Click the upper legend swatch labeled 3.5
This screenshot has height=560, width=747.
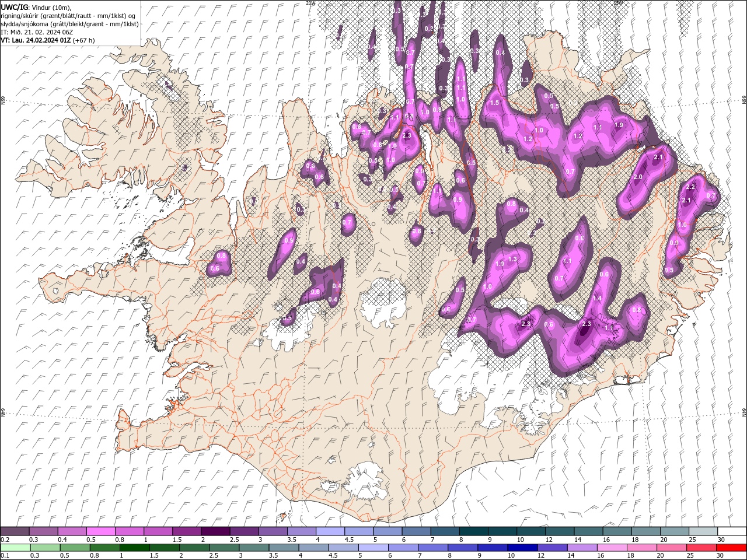(x=301, y=531)
